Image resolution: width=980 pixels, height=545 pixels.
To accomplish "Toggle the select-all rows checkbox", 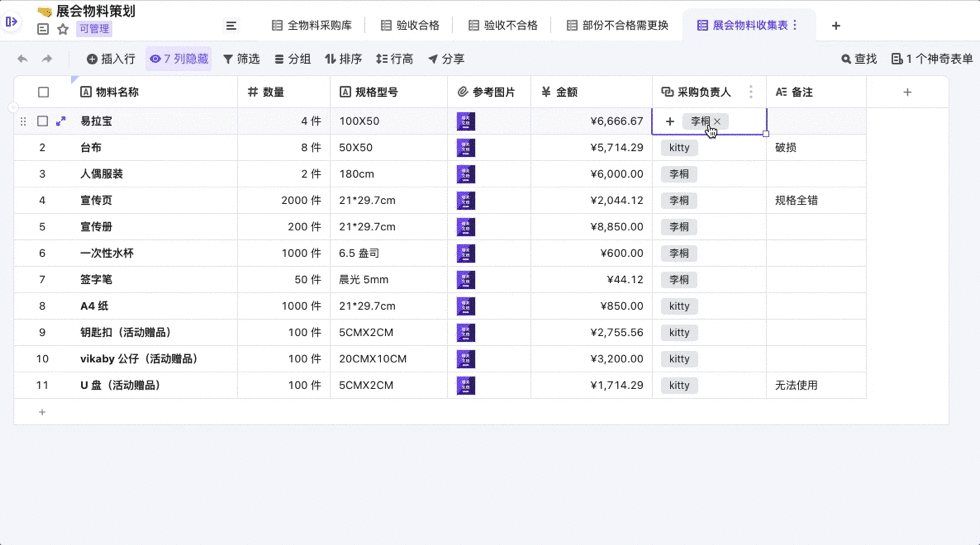I will click(43, 92).
